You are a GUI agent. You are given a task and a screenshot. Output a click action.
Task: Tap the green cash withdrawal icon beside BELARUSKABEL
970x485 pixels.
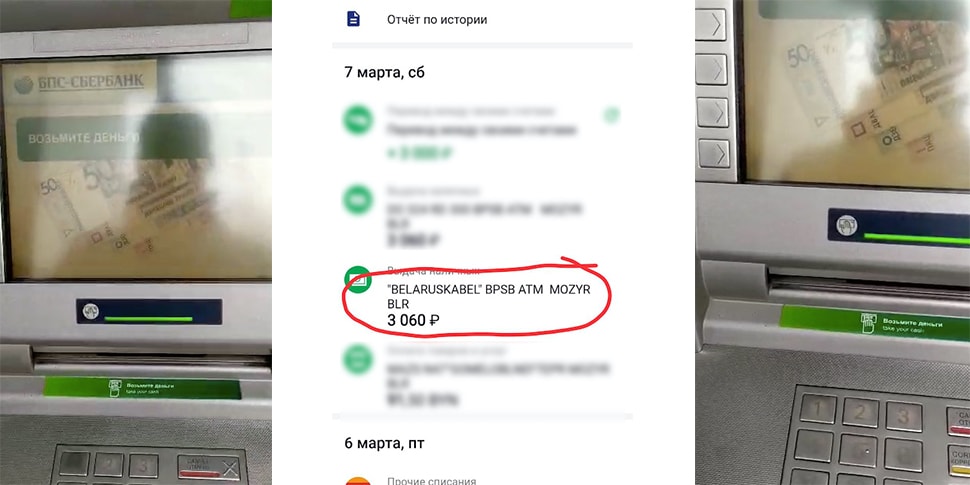click(x=358, y=281)
